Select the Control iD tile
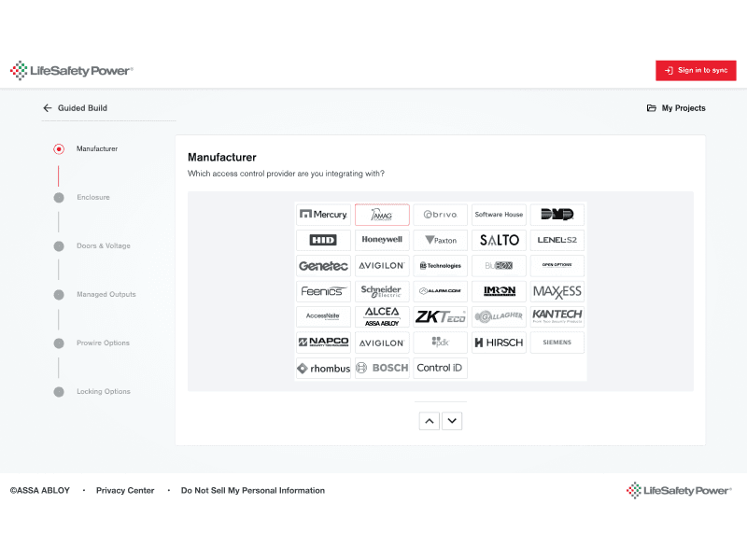This screenshot has width=747, height=560. pyautogui.click(x=440, y=368)
